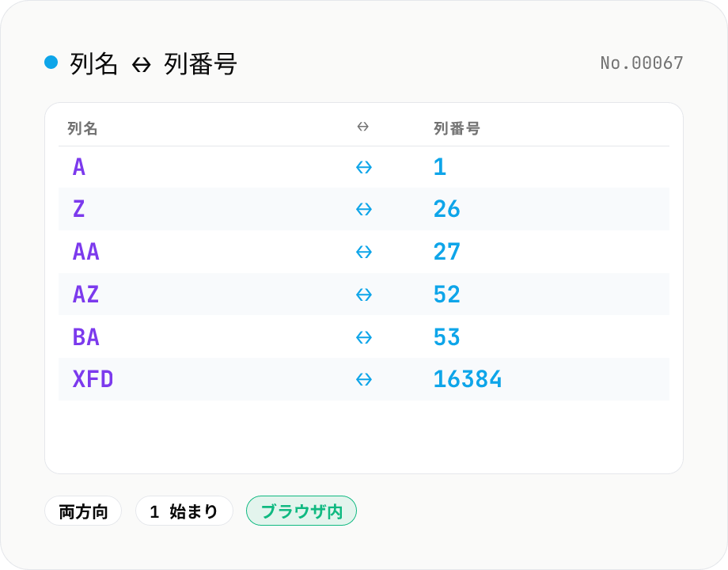
Task: Click column number 16384
Action: click(x=468, y=379)
